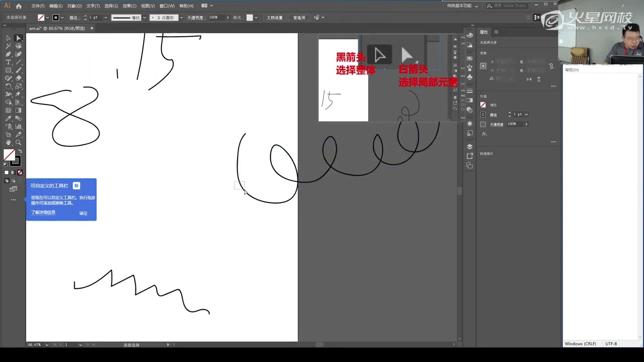The width and height of the screenshot is (644, 362).
Task: Open stroke color dropdown in control bar
Action: (62, 18)
